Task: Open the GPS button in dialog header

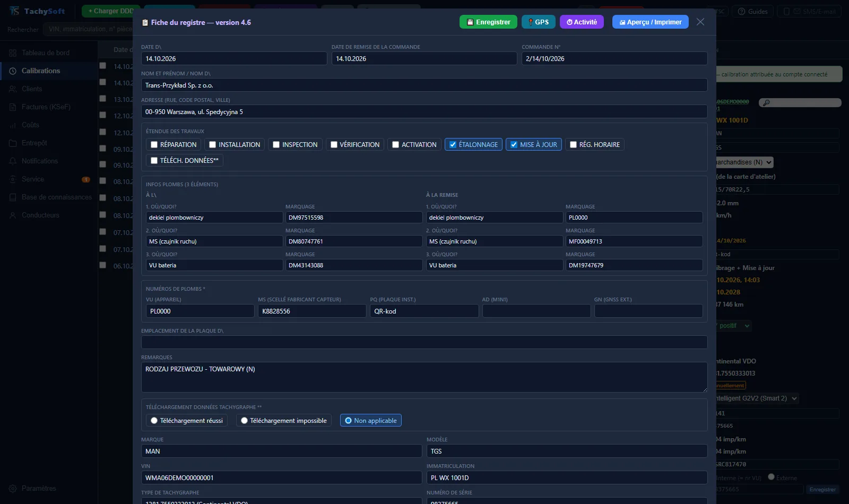Action: 539,22
